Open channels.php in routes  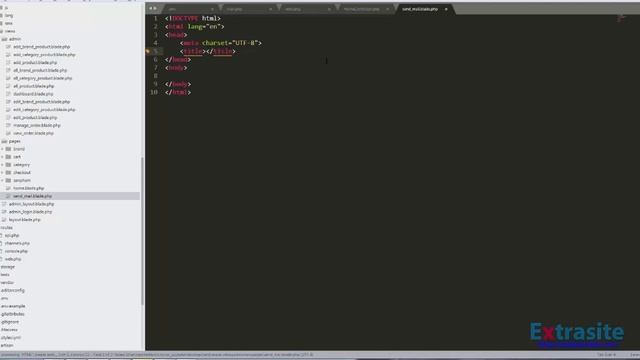point(17,243)
